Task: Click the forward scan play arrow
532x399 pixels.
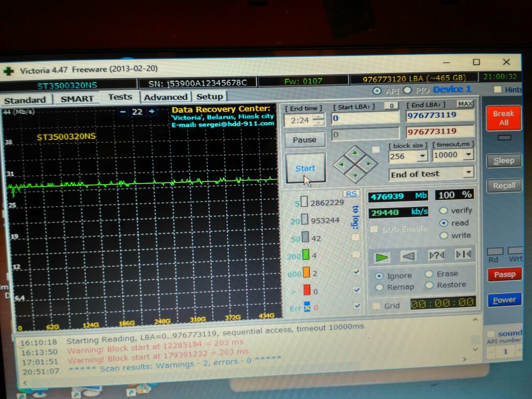Action: coord(382,256)
